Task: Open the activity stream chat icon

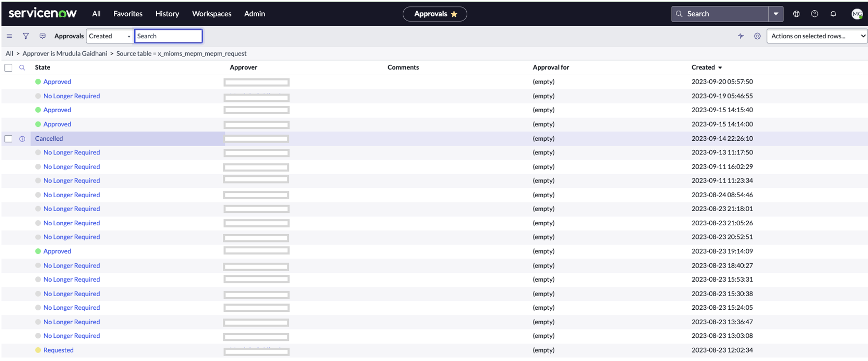Action: tap(43, 36)
